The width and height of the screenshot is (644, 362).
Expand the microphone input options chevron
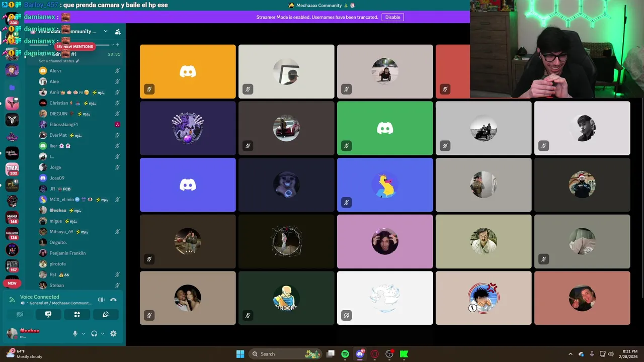pos(84,333)
